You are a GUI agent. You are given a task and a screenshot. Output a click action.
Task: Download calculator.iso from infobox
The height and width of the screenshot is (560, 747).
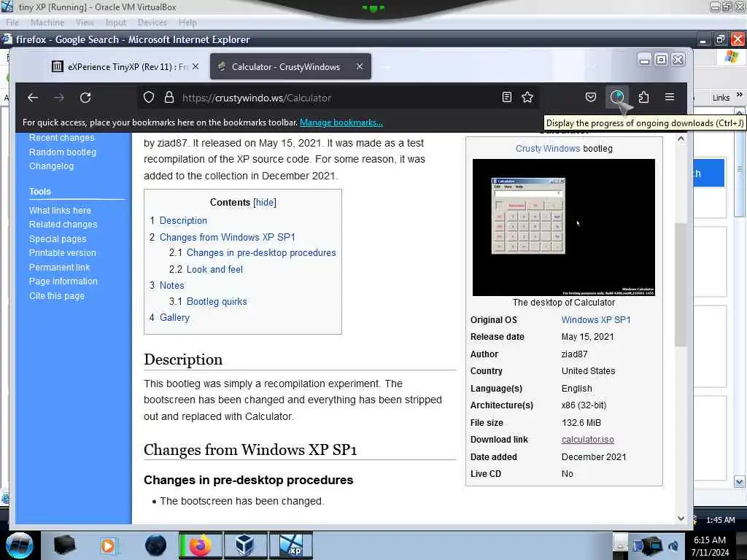coord(587,440)
